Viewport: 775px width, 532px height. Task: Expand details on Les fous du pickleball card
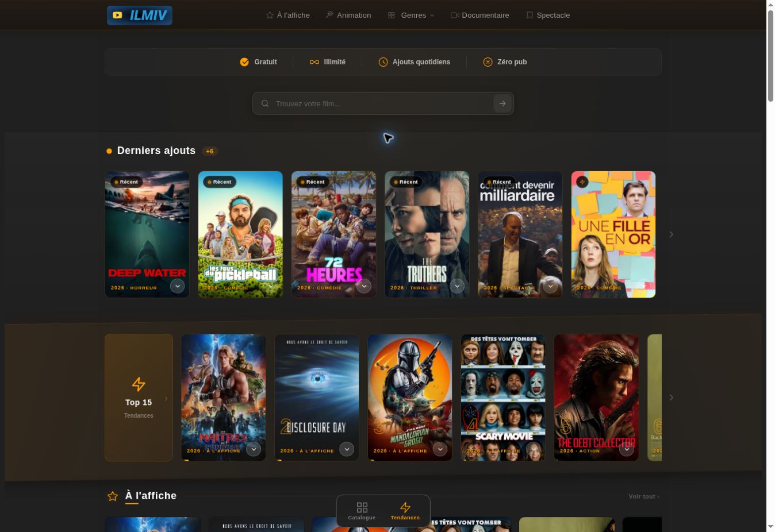271,286
